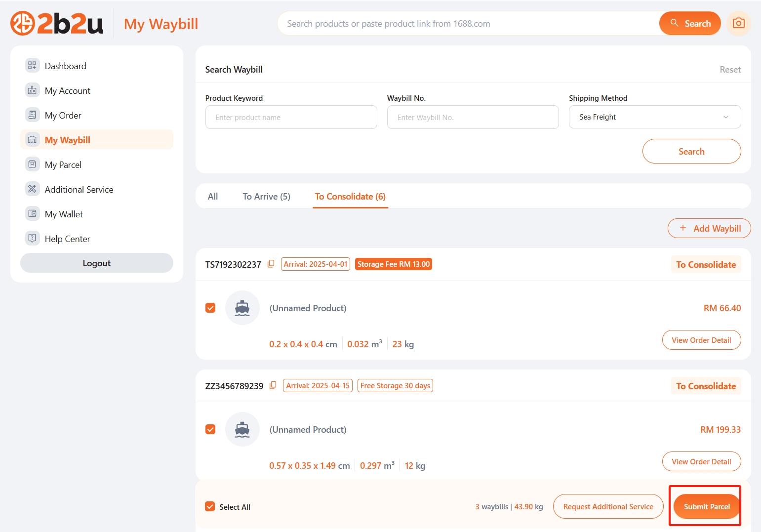Copy waybill number ZZ3456789239
761x532 pixels.
pyautogui.click(x=273, y=386)
